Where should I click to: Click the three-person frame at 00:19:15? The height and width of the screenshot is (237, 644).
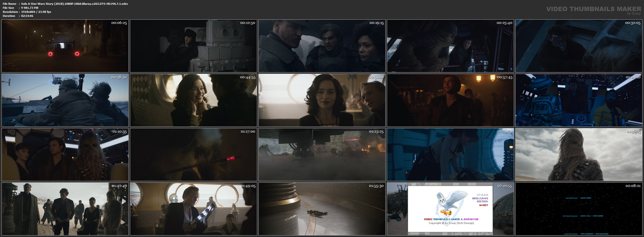[322, 46]
